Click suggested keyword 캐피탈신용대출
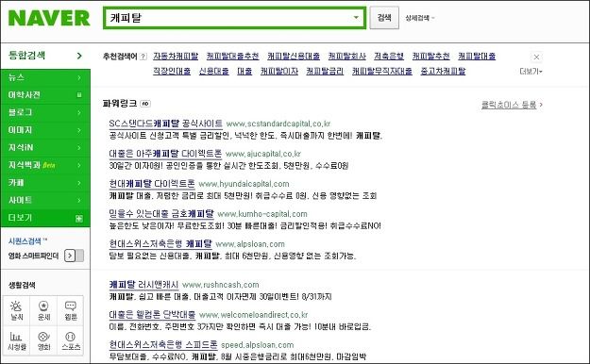Image resolution: width=590 pixels, height=364 pixels. coord(294,56)
